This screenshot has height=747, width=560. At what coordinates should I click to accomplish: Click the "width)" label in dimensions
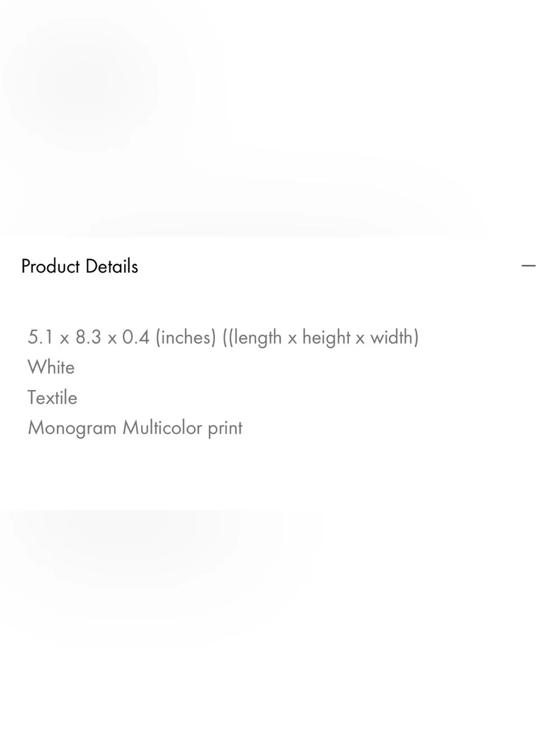pyautogui.click(x=395, y=337)
